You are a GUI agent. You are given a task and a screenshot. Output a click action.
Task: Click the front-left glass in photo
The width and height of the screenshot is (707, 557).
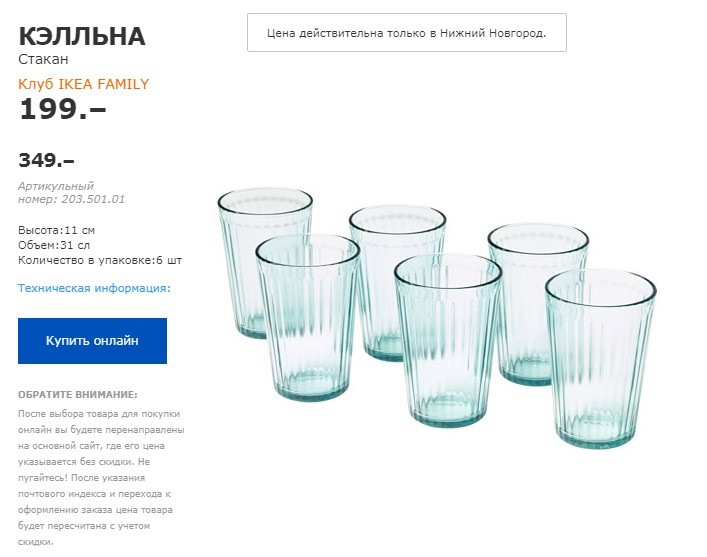308,318
